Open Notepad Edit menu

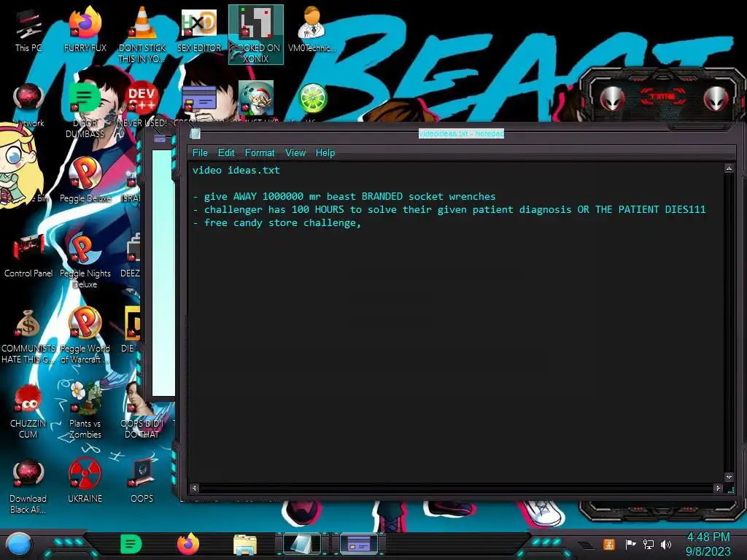(226, 152)
